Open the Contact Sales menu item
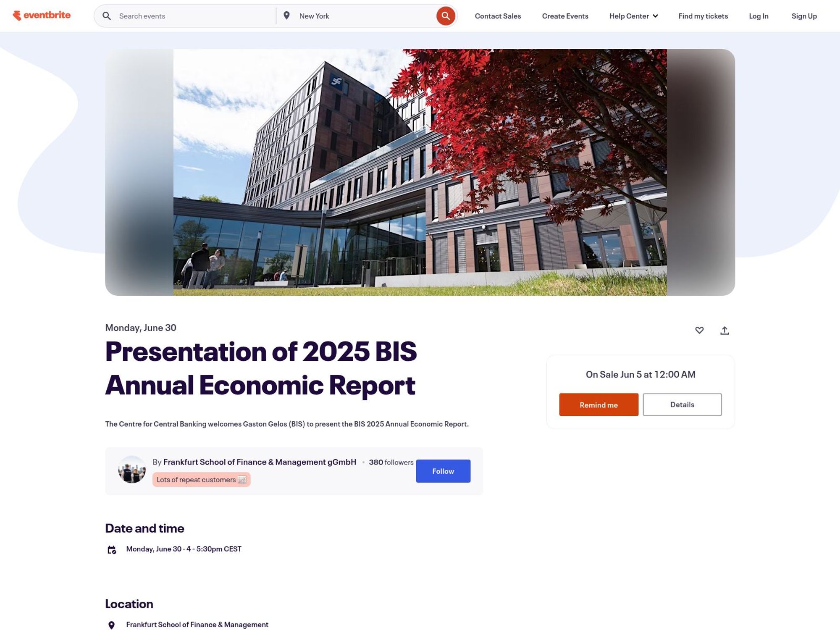 (498, 16)
